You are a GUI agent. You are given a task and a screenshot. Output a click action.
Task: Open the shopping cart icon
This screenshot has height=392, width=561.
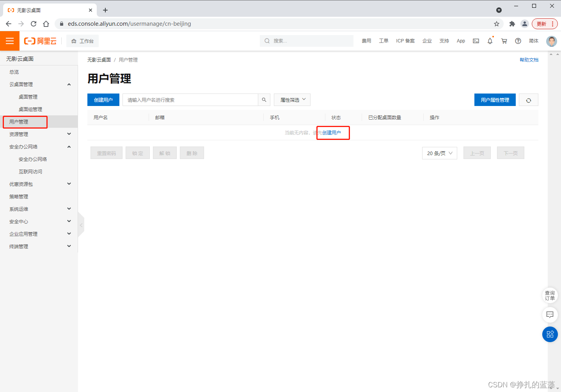[504, 41]
